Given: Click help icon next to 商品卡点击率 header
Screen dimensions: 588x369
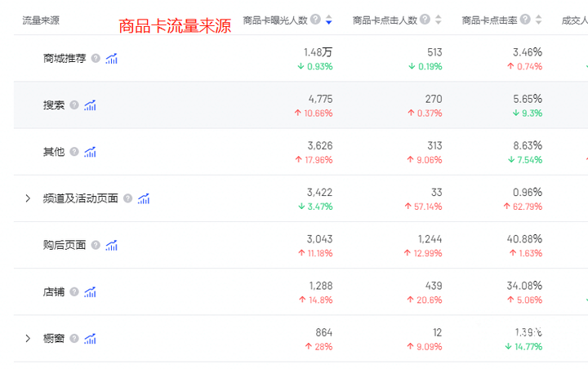Looking at the screenshot, I should coord(525,19).
